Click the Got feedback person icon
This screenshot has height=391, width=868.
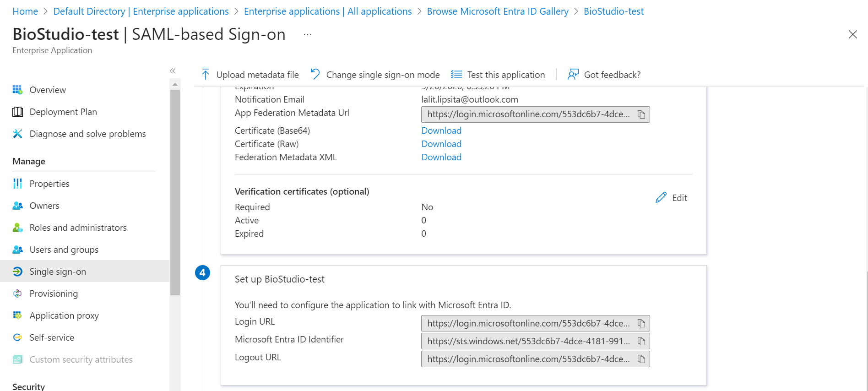coord(573,74)
